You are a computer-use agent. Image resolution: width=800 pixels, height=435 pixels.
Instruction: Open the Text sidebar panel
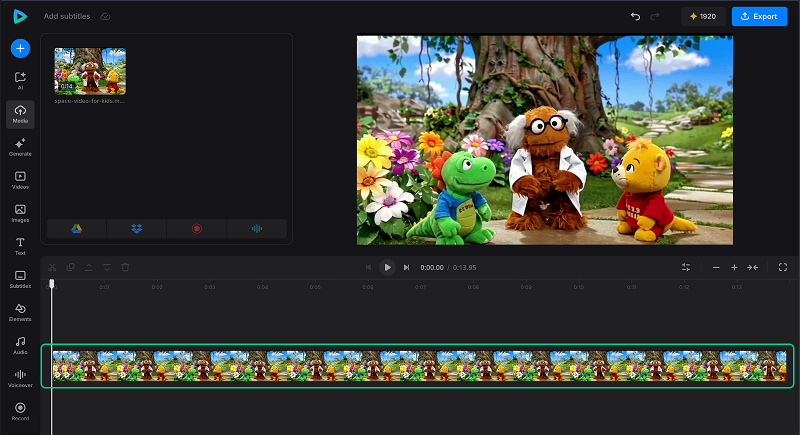click(20, 246)
